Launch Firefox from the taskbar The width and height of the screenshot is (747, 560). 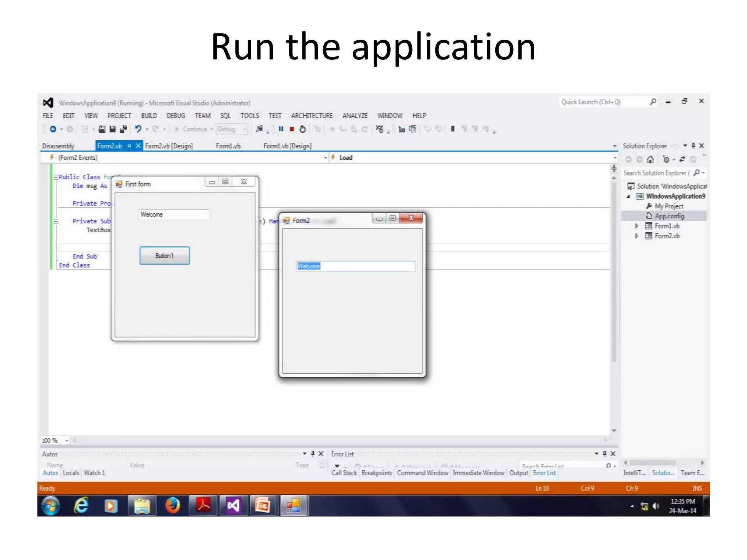(x=173, y=506)
